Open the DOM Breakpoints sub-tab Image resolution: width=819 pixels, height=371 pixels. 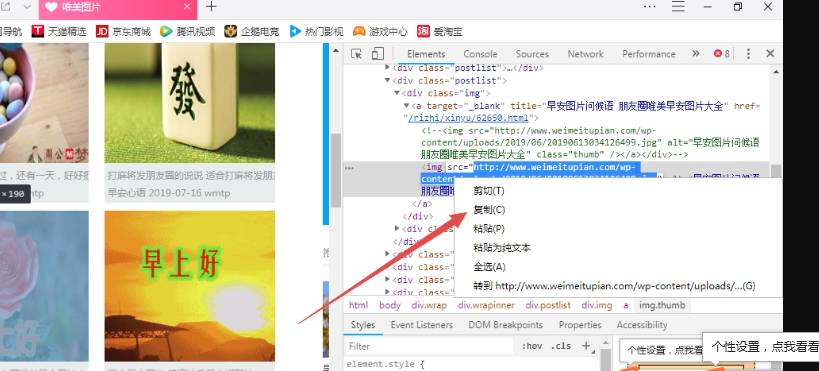(506, 324)
